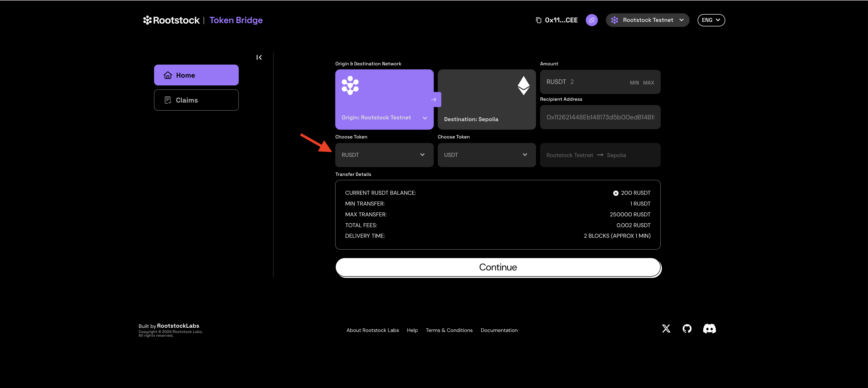The width and height of the screenshot is (868, 388).
Task: Open the Discord icon link
Action: click(709, 329)
